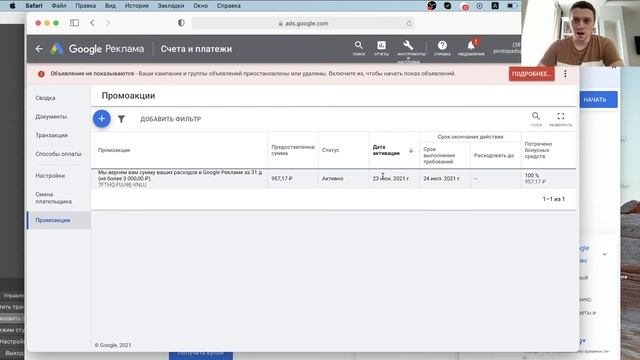Open the Help question mark icon
This screenshot has height=360, width=640.
click(x=442, y=45)
